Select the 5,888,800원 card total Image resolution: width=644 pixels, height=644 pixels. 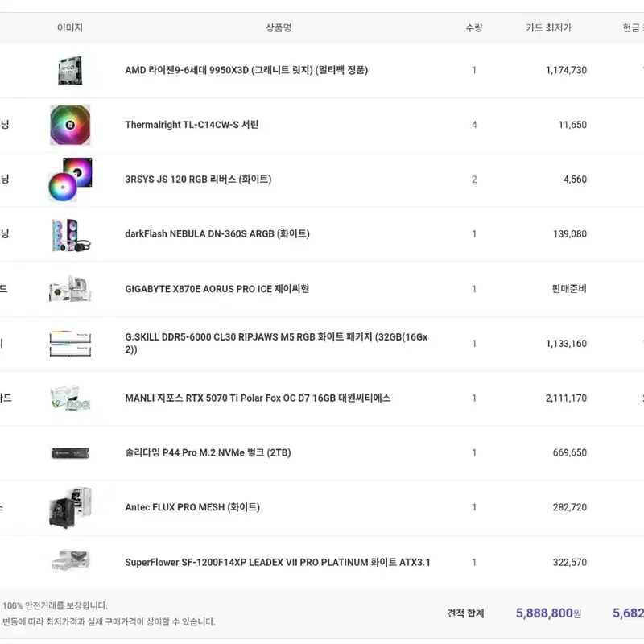pos(548,613)
